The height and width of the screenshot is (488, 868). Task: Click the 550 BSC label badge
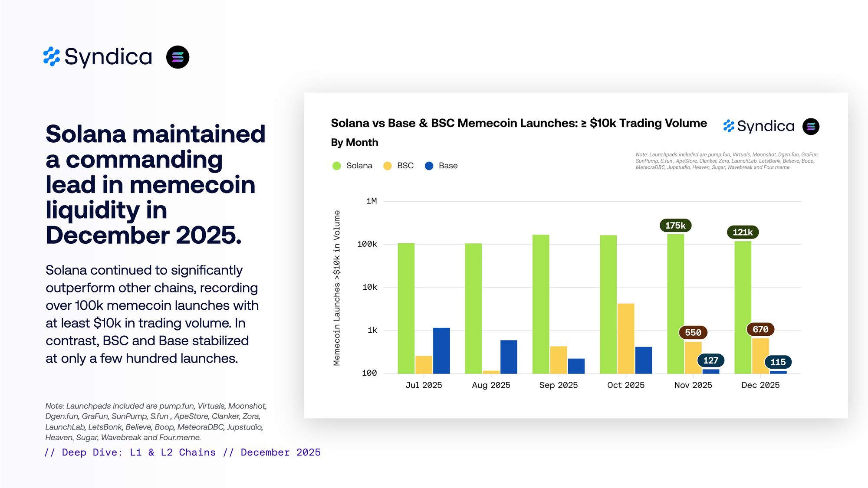[x=693, y=332]
